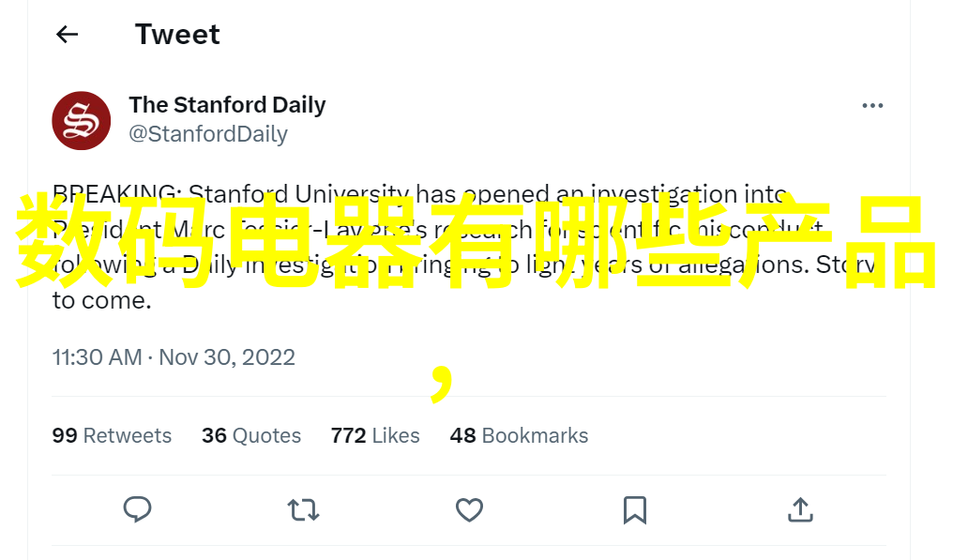Click "to come." ending the tweet text

point(101,301)
